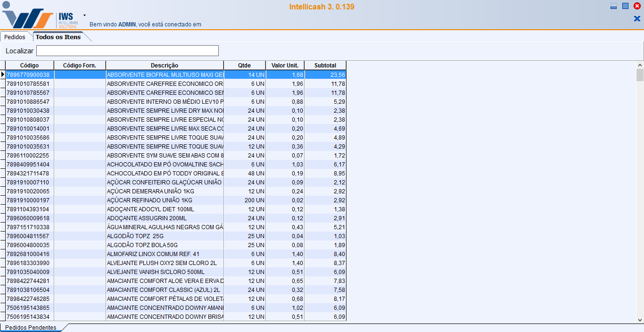Sort by the Código column header

click(x=30, y=66)
